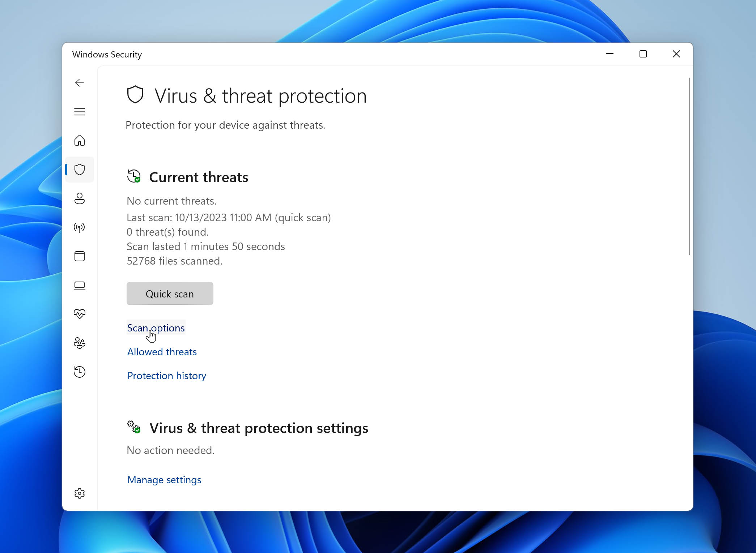Image resolution: width=756 pixels, height=553 pixels.
Task: Open Manage settings link
Action: pos(164,480)
